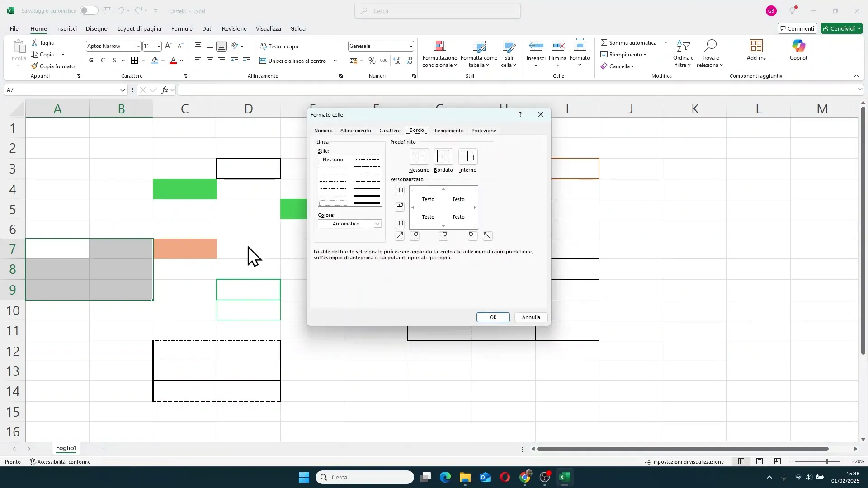
Task: Click the borders icon in ribbon
Action: [134, 61]
